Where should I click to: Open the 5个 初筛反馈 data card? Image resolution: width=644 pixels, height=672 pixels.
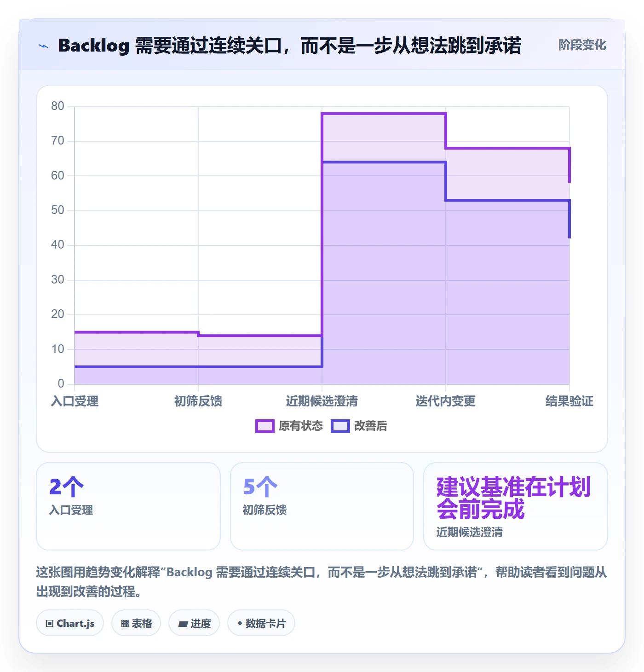[322, 506]
